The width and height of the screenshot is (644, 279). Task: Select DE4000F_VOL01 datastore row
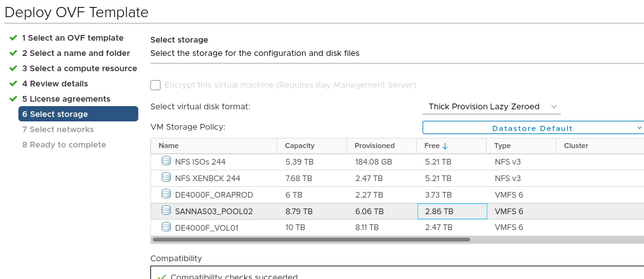point(397,228)
